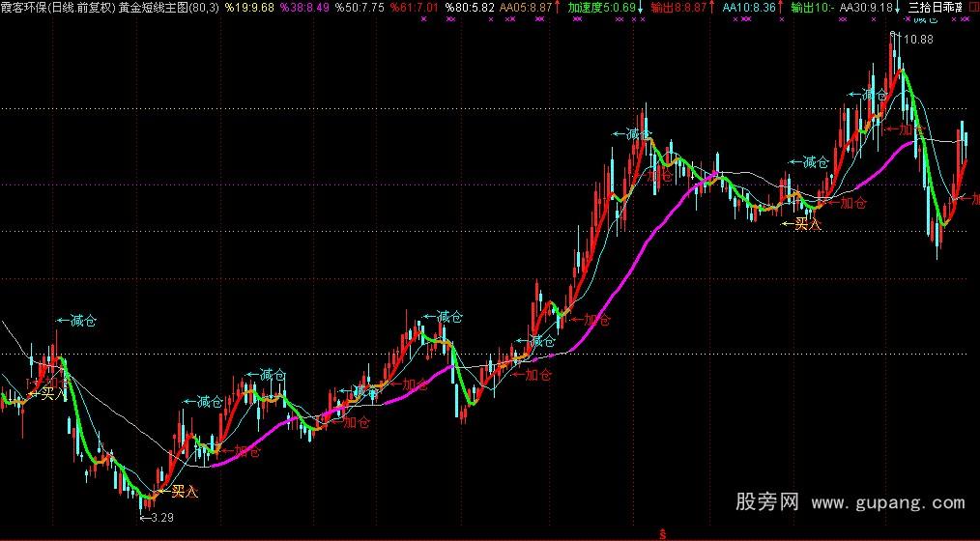Click the 买入 signal on the right plateau
The width and height of the screenshot is (980, 541).
pos(807,224)
